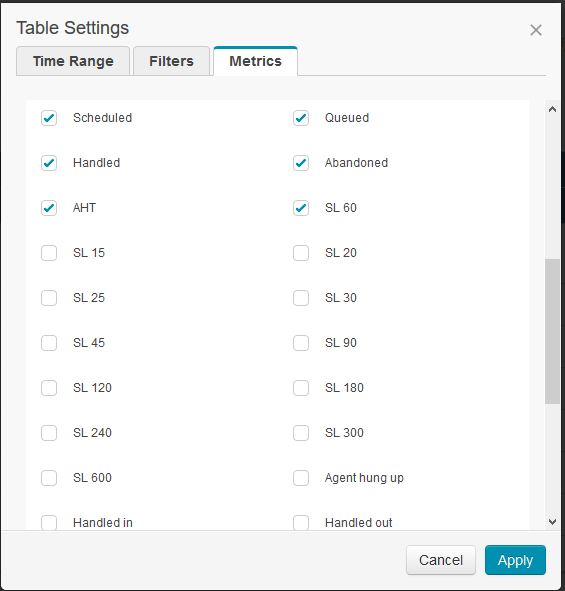Viewport: 565px width, 591px height.
Task: Click the vertical scrollbar thumb
Action: 552,332
